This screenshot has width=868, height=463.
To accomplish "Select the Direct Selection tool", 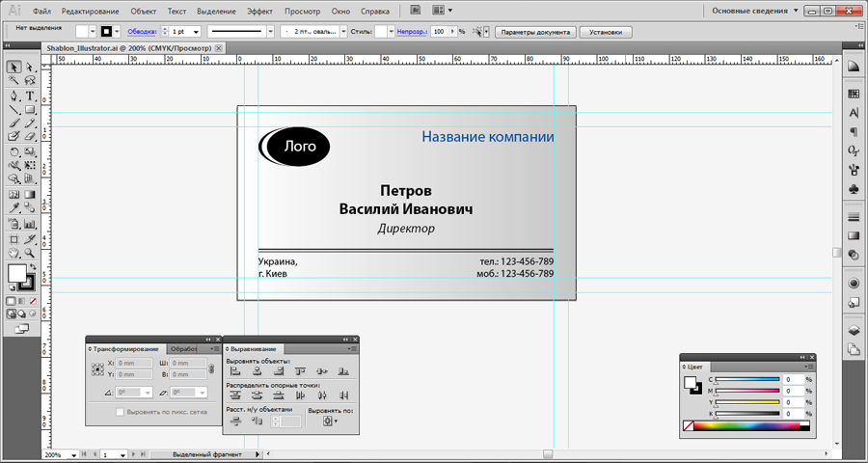I will tap(30, 67).
